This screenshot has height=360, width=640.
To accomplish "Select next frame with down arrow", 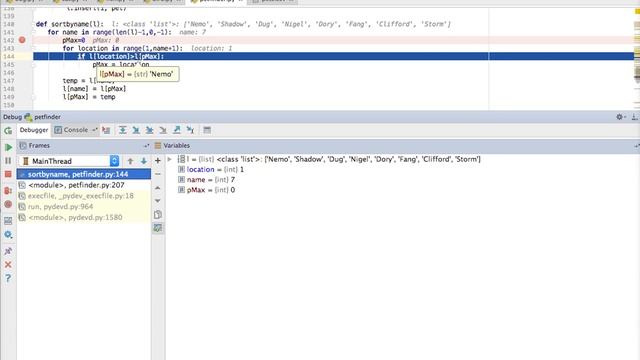I will click(x=144, y=161).
